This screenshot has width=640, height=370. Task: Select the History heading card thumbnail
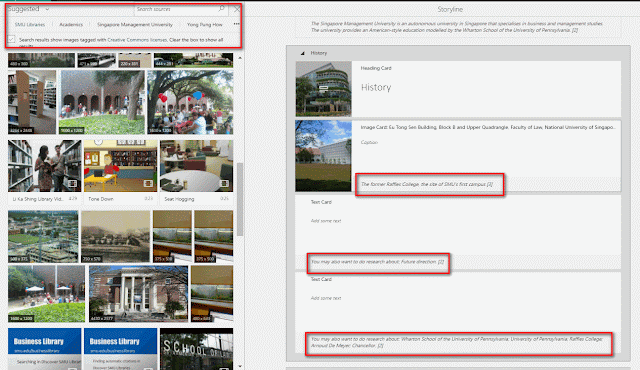tap(323, 89)
